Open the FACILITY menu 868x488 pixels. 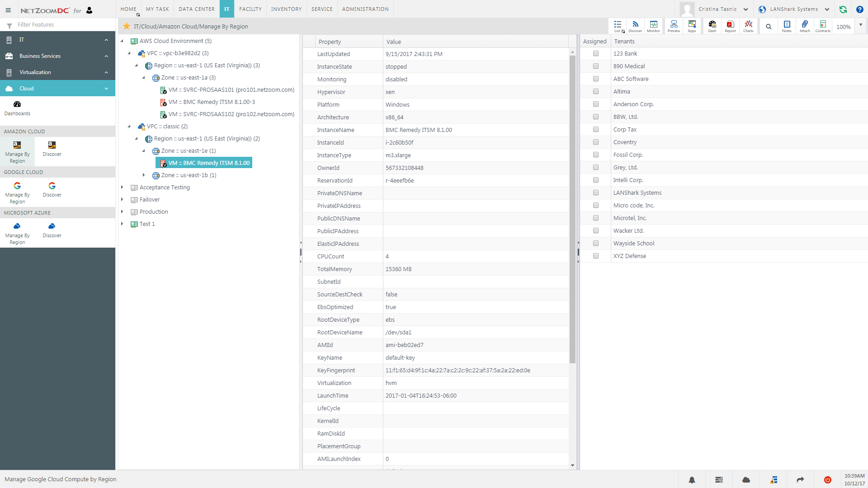pyautogui.click(x=250, y=9)
